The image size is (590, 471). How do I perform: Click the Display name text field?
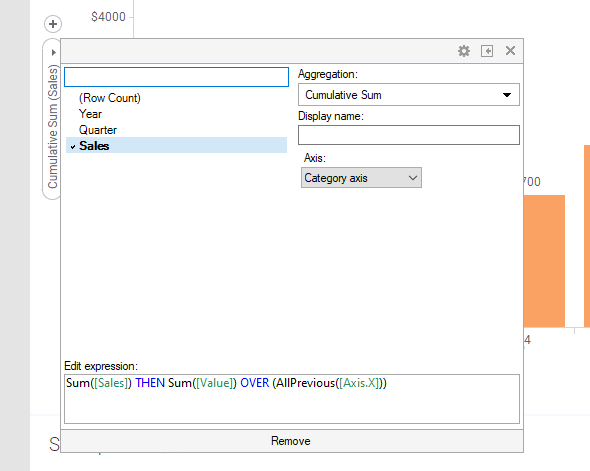click(x=409, y=135)
